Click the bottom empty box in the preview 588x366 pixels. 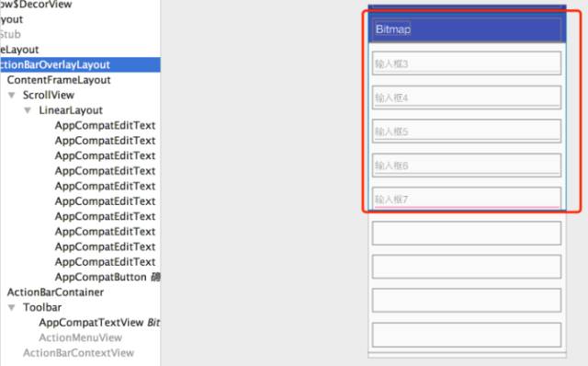pyautogui.click(x=467, y=335)
